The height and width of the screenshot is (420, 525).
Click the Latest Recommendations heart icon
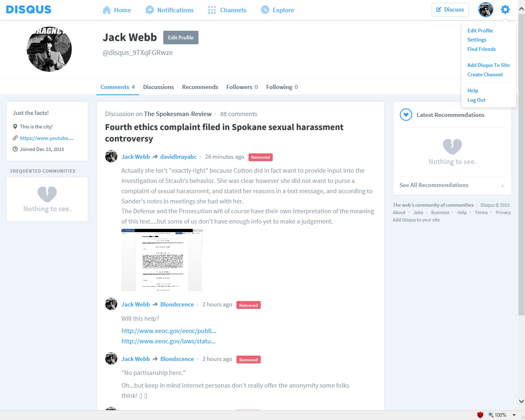406,115
